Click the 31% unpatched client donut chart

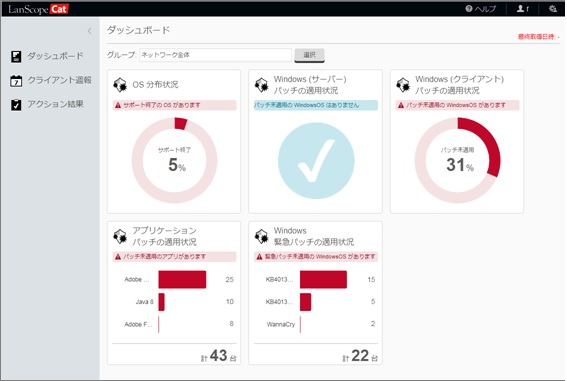coord(457,160)
